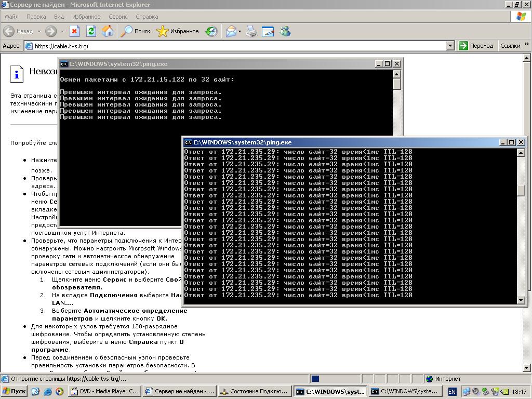Expand the address bar dropdown arrow
The height and width of the screenshot is (399, 532).
click(450, 46)
